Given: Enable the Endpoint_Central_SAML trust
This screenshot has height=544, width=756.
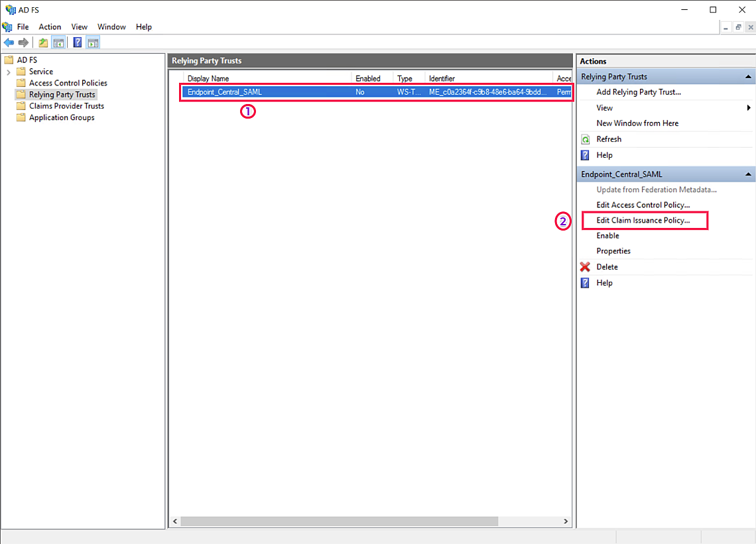Looking at the screenshot, I should [x=607, y=236].
